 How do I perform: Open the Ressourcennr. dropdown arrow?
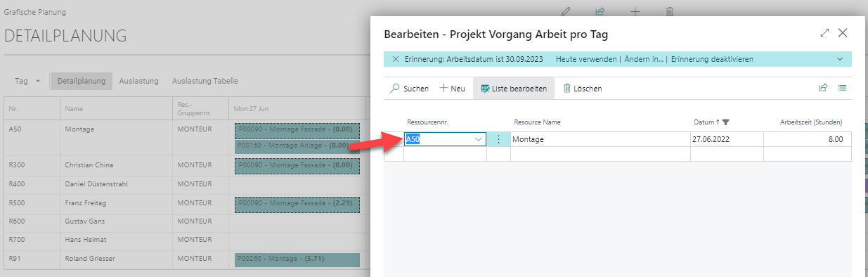(479, 139)
